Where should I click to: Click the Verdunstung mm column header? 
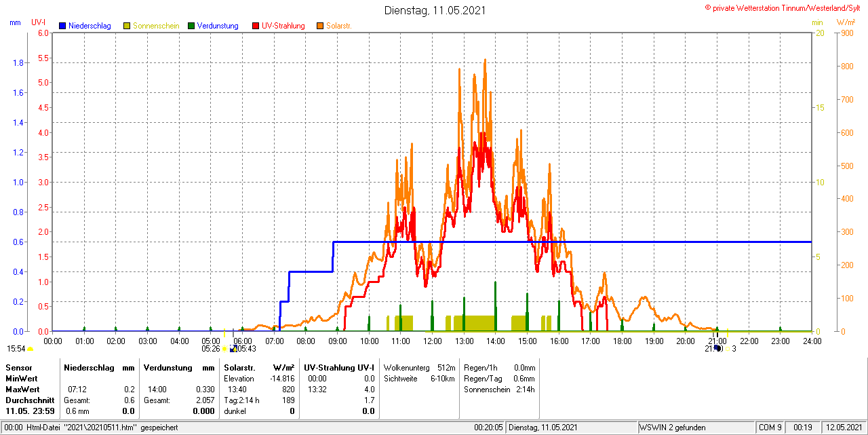tap(179, 367)
